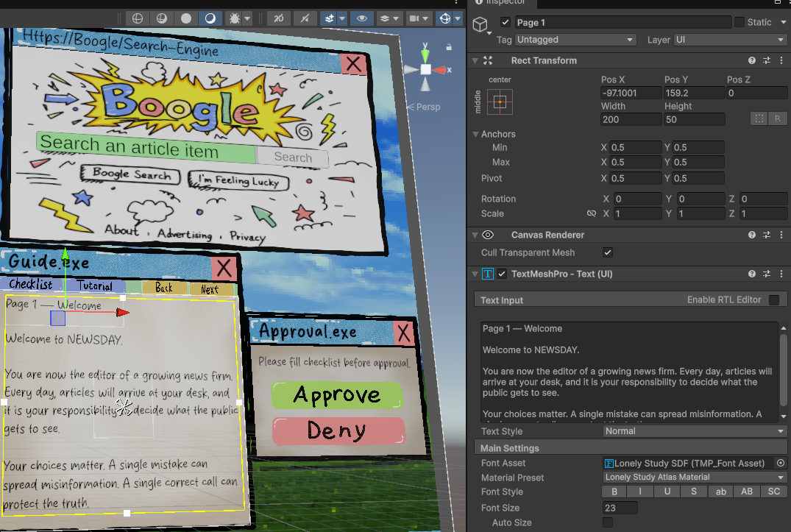
Task: Click the scene gizmo lock icon
Action: [x=448, y=47]
